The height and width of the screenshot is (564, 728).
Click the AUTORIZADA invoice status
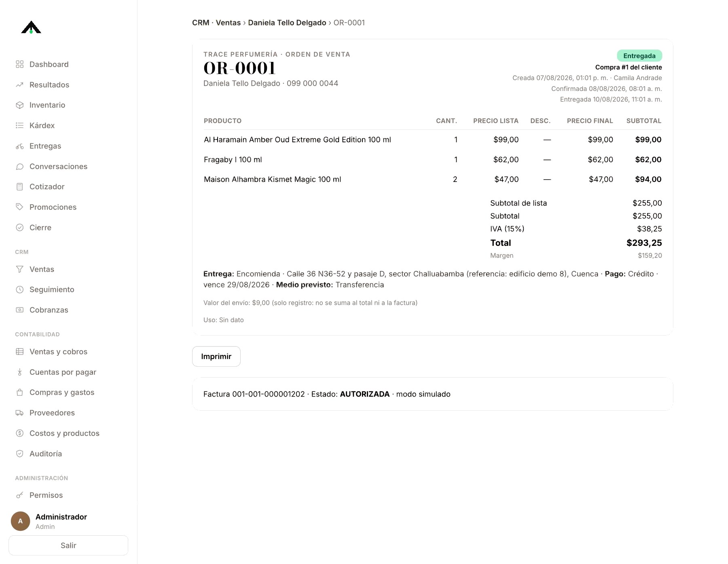(365, 394)
